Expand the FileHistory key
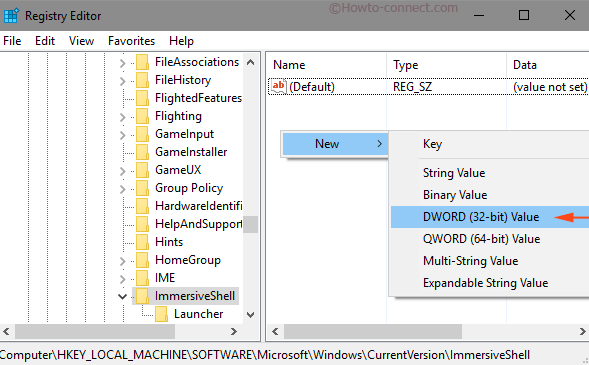The image size is (589, 365). (122, 81)
